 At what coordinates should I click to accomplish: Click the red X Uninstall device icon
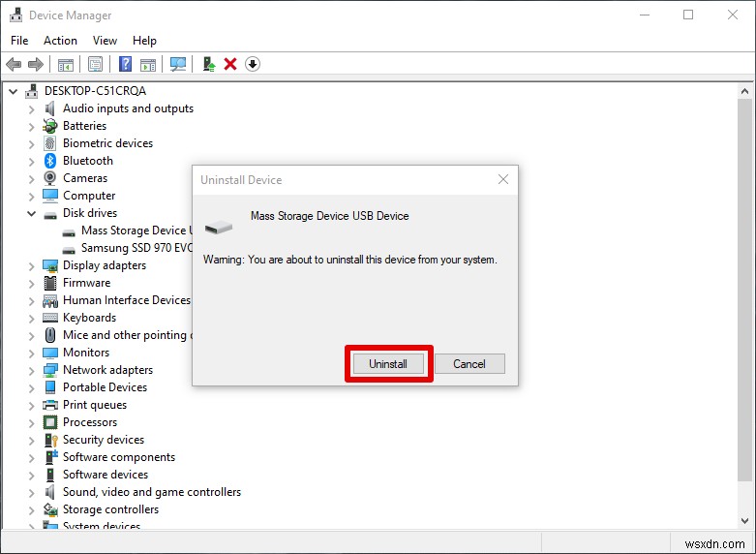pos(230,64)
